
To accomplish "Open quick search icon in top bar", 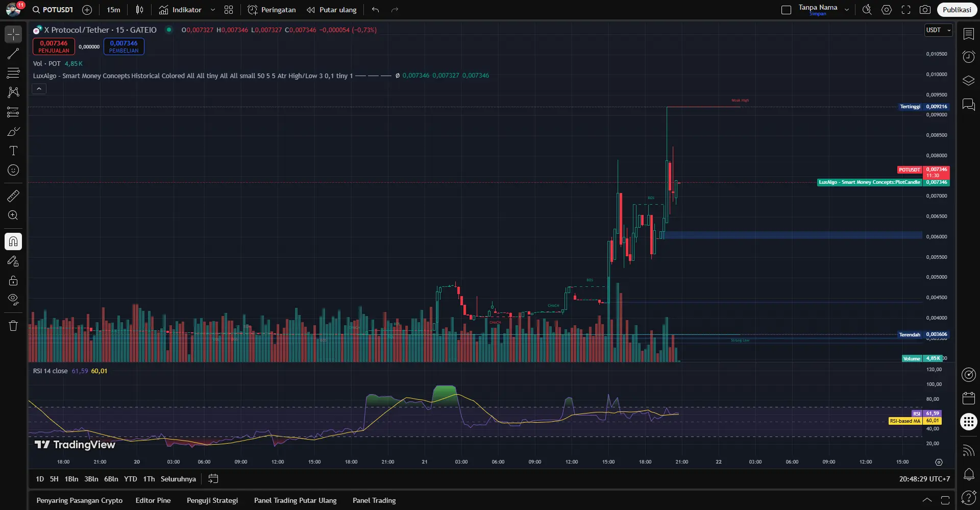I will tap(867, 10).
